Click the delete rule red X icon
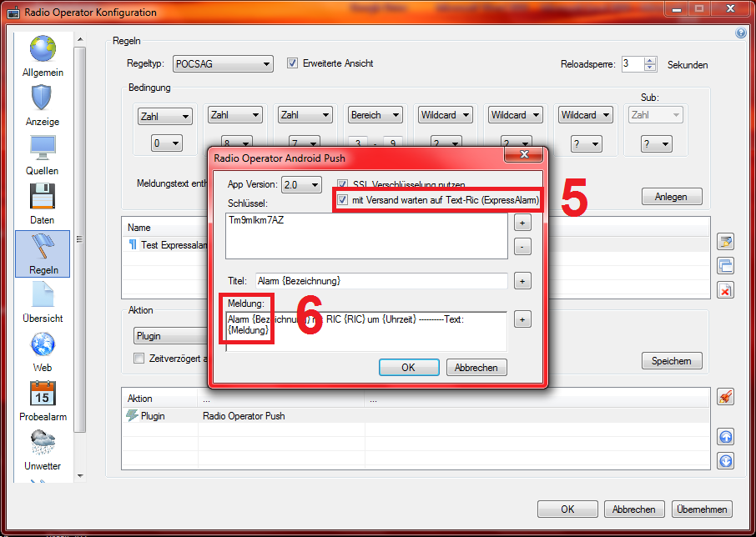Screen dimensions: 756x537 [726, 290]
